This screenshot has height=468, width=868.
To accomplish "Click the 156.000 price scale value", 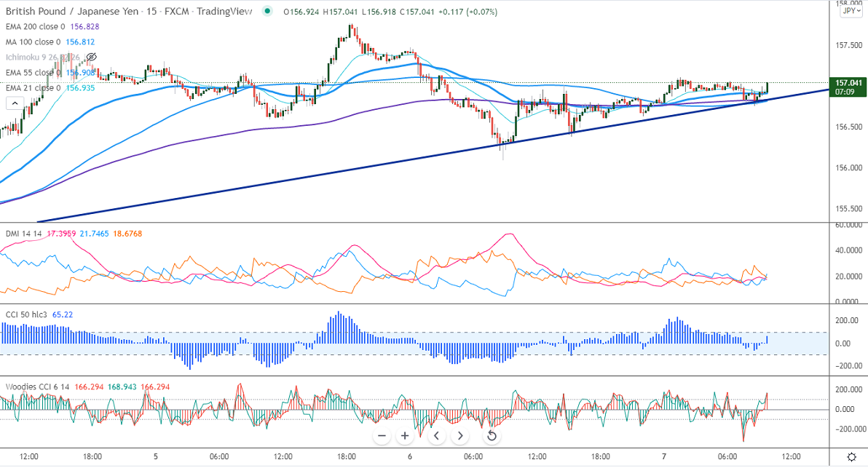I will pyautogui.click(x=848, y=168).
